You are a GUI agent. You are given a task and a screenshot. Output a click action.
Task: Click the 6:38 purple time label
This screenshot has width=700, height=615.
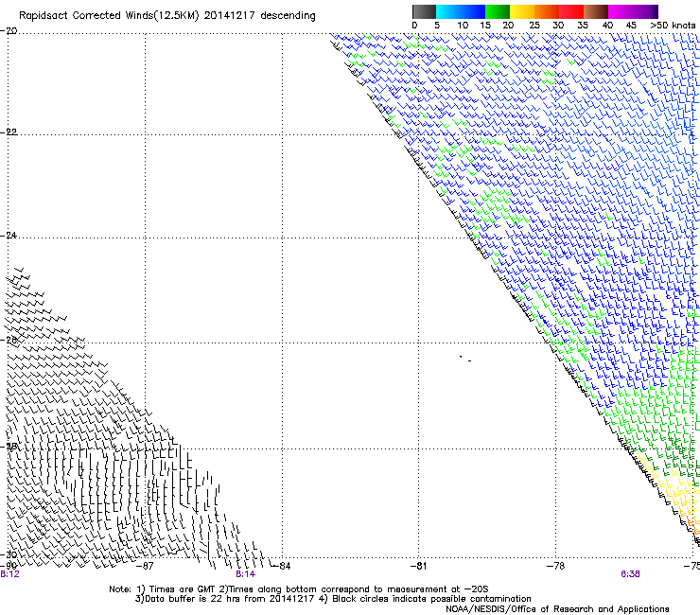(x=630, y=574)
